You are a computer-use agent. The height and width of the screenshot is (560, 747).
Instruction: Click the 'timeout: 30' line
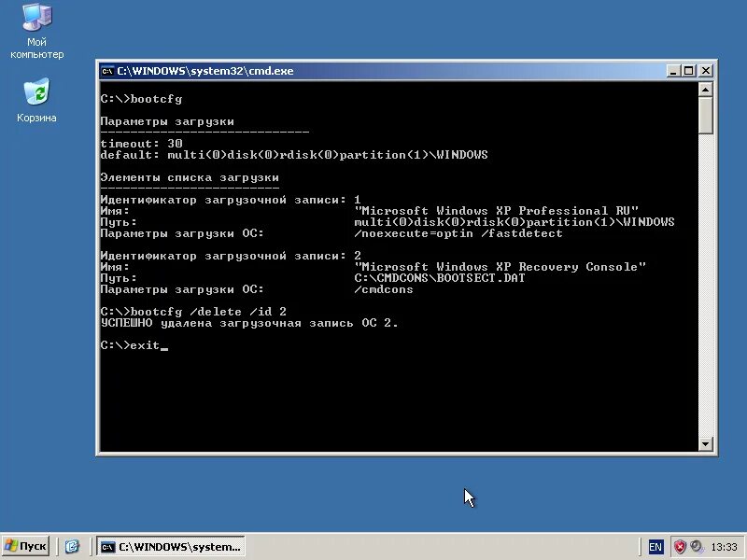click(x=142, y=144)
